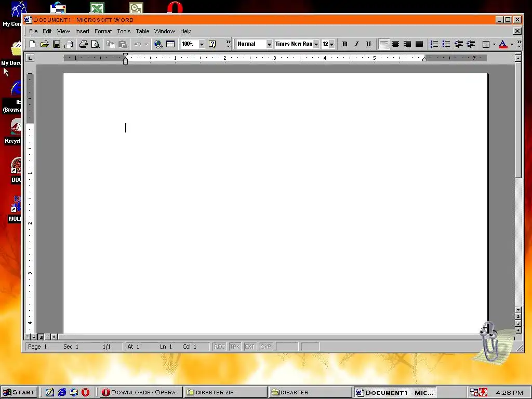Open Microsoft Word Help question icon
The height and width of the screenshot is (399, 532).
[212, 44]
